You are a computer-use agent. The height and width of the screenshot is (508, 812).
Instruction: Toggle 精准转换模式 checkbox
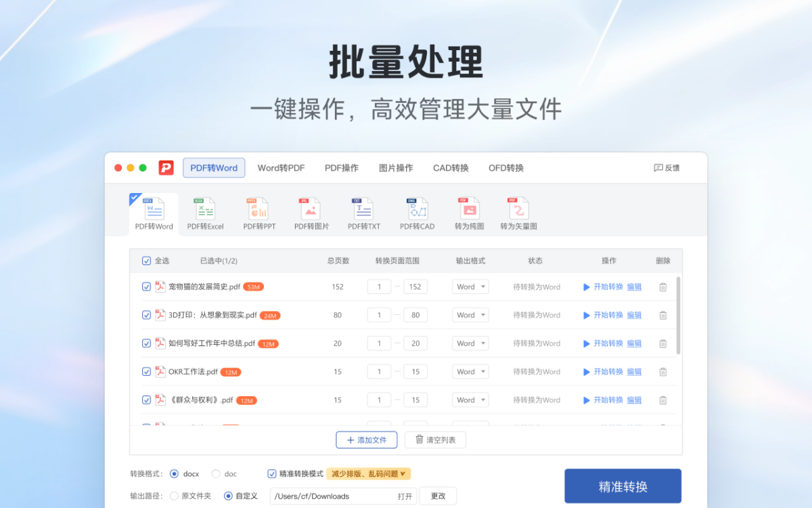click(272, 474)
